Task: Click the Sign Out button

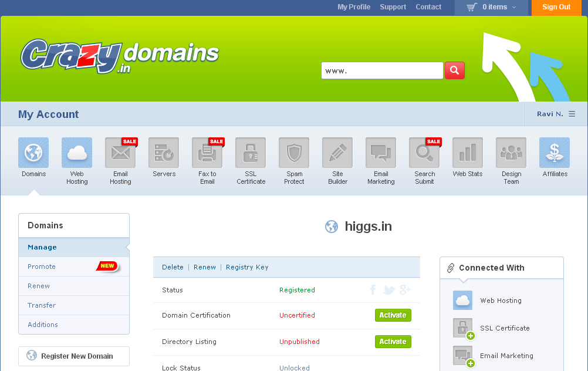Action: click(x=556, y=7)
